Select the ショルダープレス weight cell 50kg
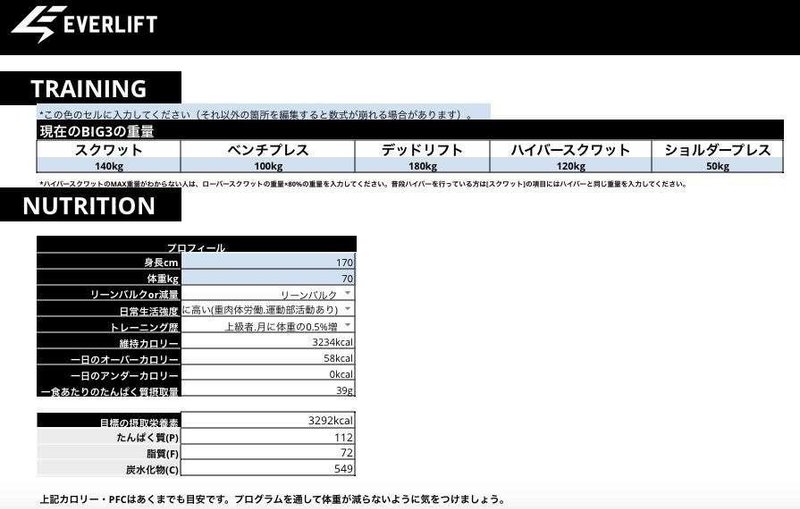Image resolution: width=800 pixels, height=509 pixels. pyautogui.click(x=717, y=165)
